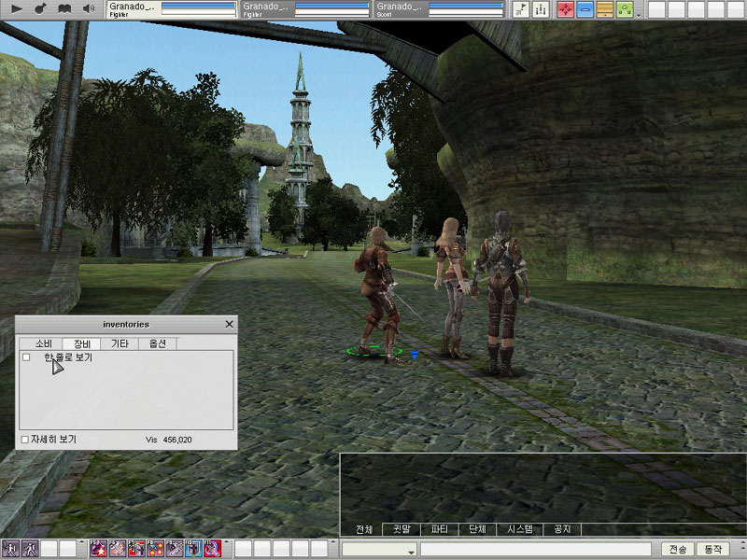The height and width of the screenshot is (560, 747).
Task: Open the chat channel dropdown arrow
Action: click(x=411, y=552)
